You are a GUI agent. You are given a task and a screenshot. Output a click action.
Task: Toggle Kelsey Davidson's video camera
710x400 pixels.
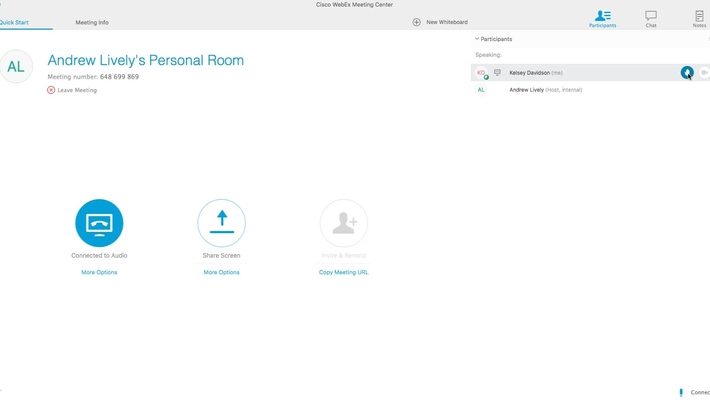click(704, 72)
